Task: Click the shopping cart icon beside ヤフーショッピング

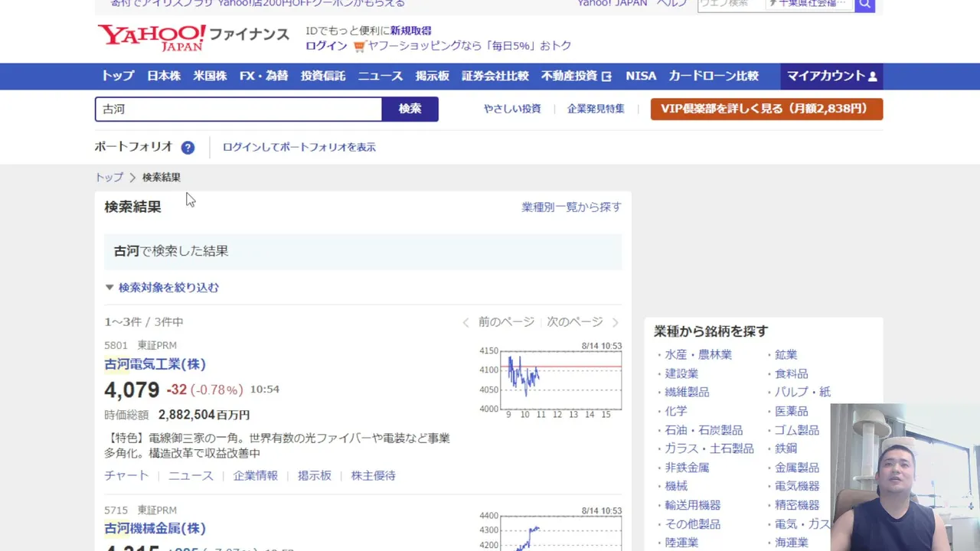Action: (x=359, y=46)
